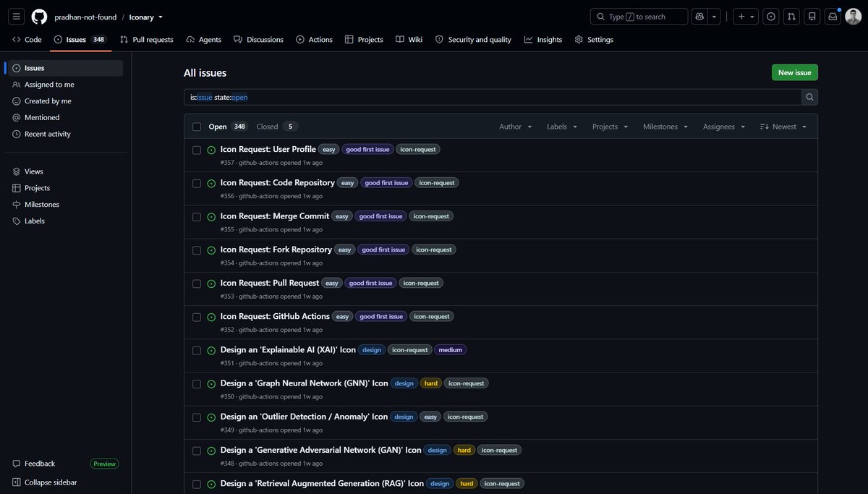Open the user avatar menu
The width and height of the screenshot is (868, 494).
pyautogui.click(x=853, y=17)
